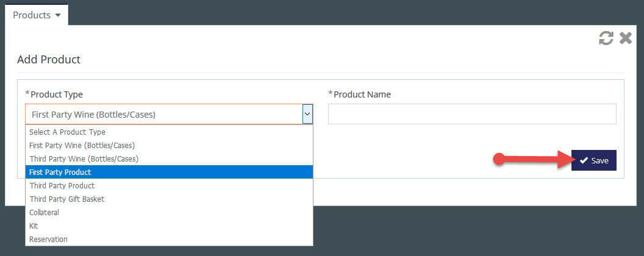The width and height of the screenshot is (644, 256).
Task: Pick the highlighted First Party Product option
Action: [x=169, y=172]
